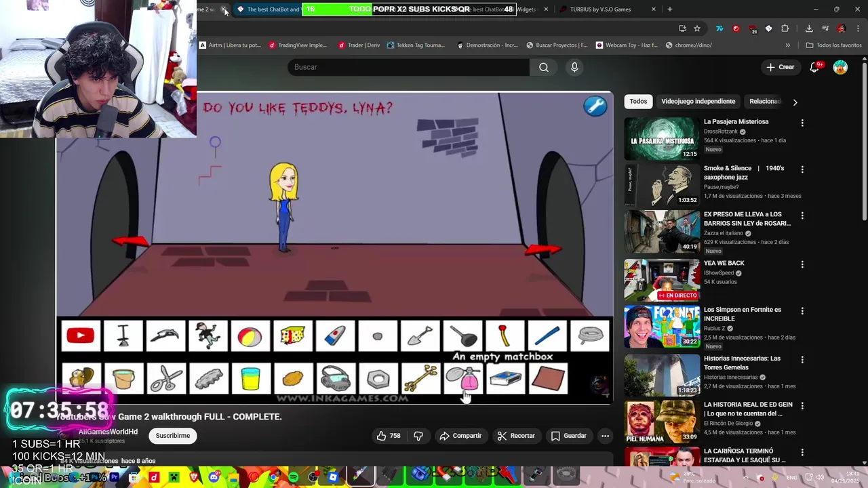Open the YouTube account avatar menu
Image resolution: width=868 pixels, height=488 pixels.
[840, 67]
